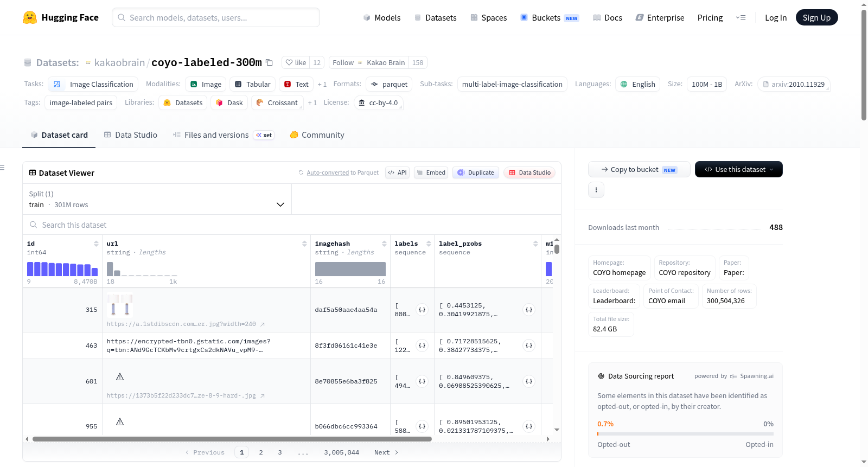Sort by the id column
The width and height of the screenshot is (868, 467).
click(x=96, y=244)
